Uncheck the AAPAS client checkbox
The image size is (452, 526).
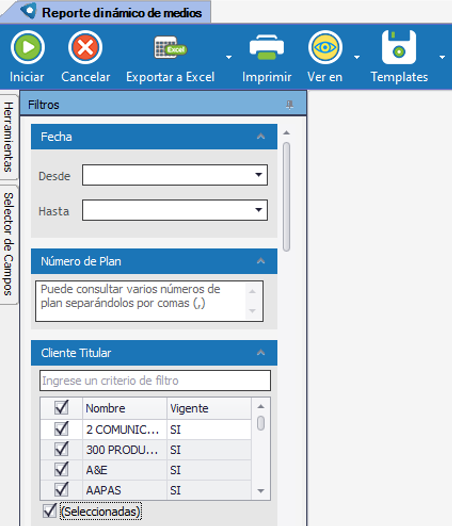coord(61,490)
